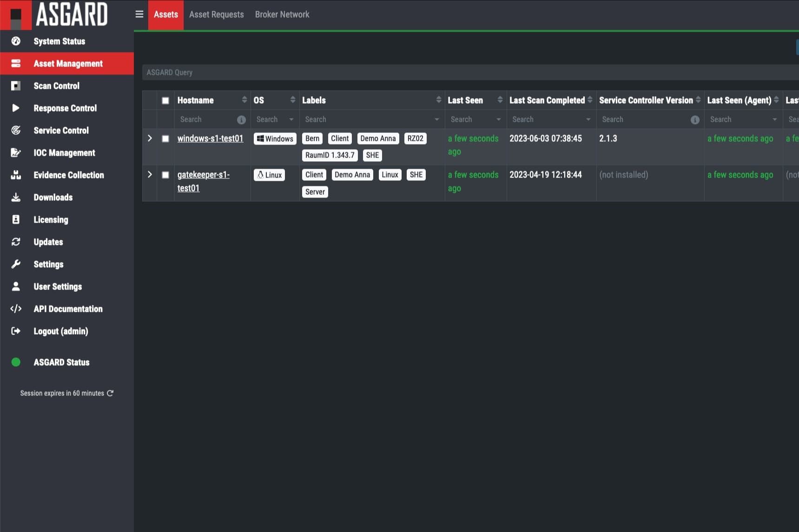Open the gatekeeper-s1-test01 hostname link
The width and height of the screenshot is (799, 532).
(203, 181)
